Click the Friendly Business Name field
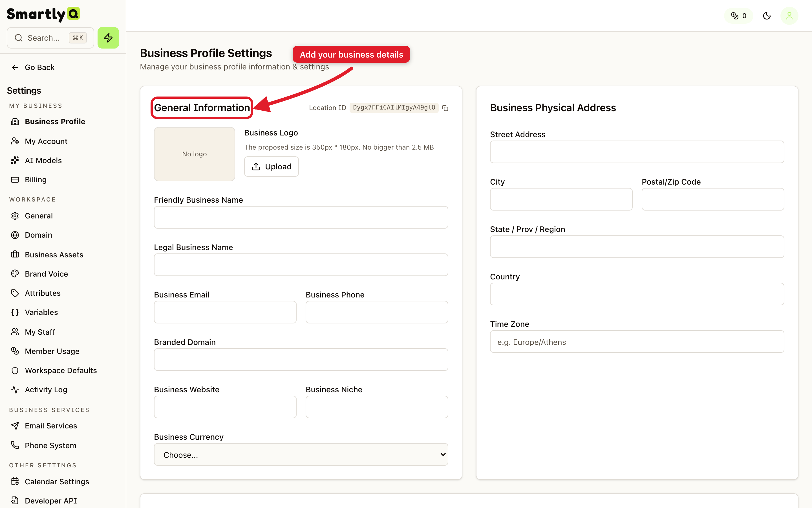The width and height of the screenshot is (812, 508). [x=301, y=217]
